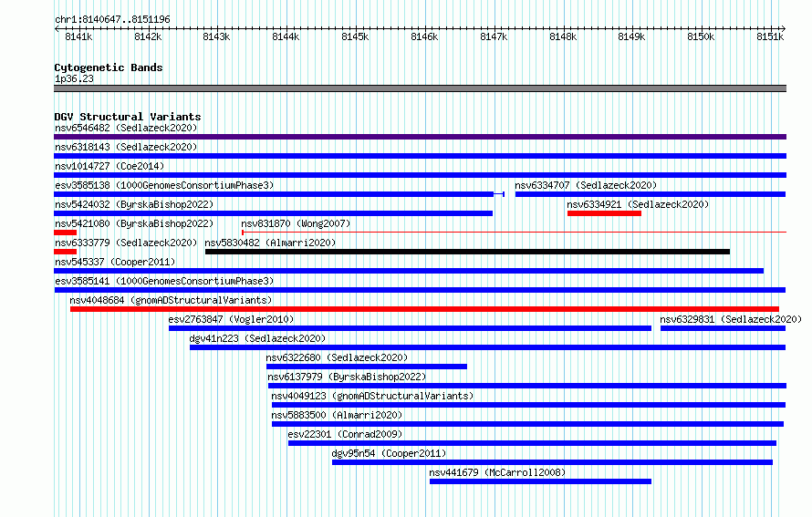Open nsv6137979 (ByrskaBishop2022) label

[x=347, y=377]
